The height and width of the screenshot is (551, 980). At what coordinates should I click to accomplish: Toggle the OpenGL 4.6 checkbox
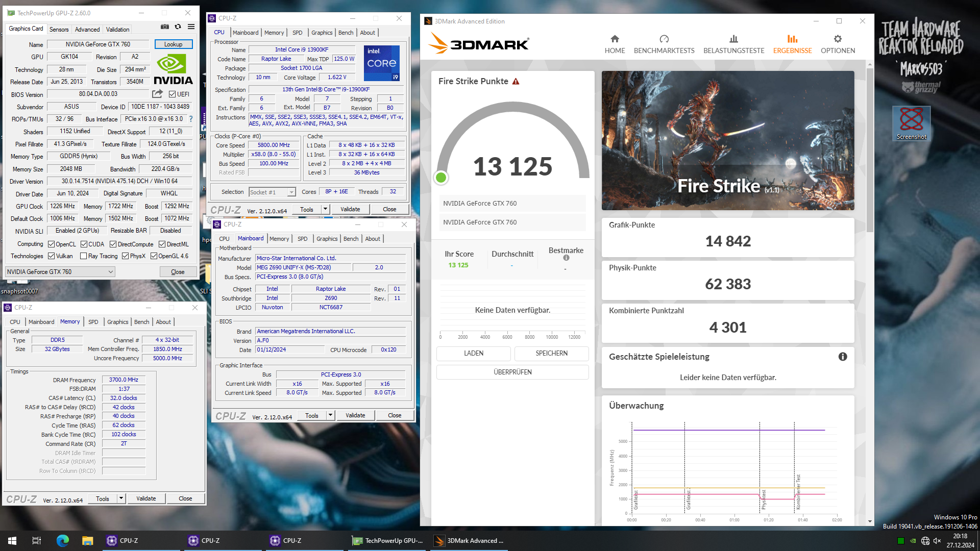[x=154, y=256]
